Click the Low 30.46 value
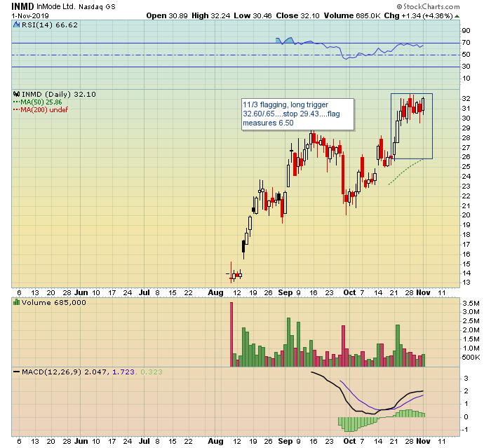The height and width of the screenshot is (448, 491). click(253, 15)
